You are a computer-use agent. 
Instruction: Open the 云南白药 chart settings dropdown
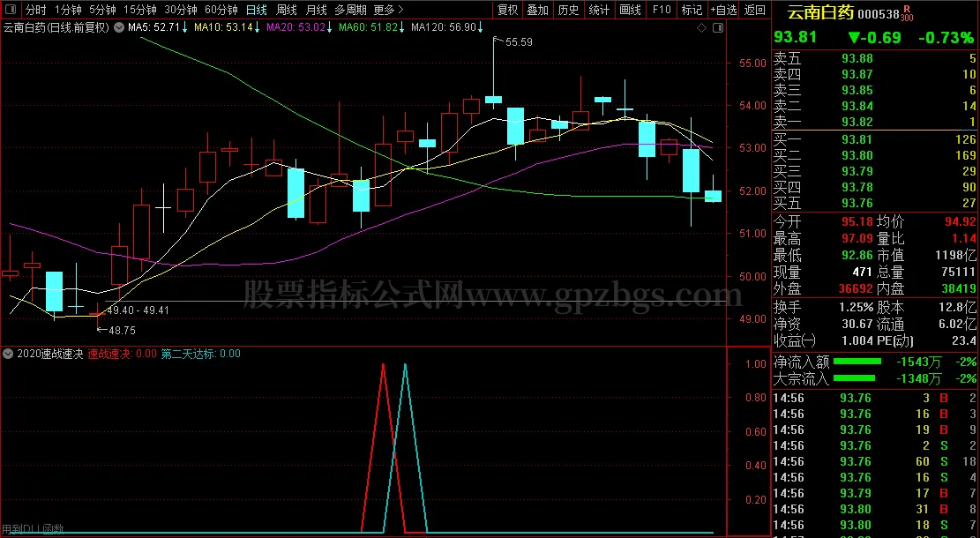point(119,27)
